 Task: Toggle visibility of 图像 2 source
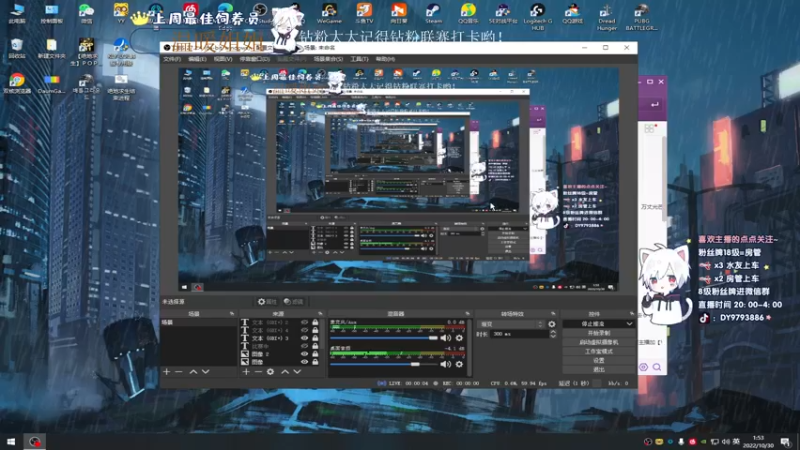[x=305, y=354]
